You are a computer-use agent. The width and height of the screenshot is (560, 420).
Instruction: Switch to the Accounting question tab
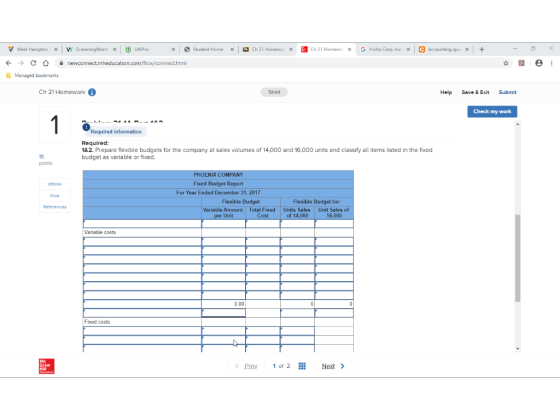(x=444, y=49)
